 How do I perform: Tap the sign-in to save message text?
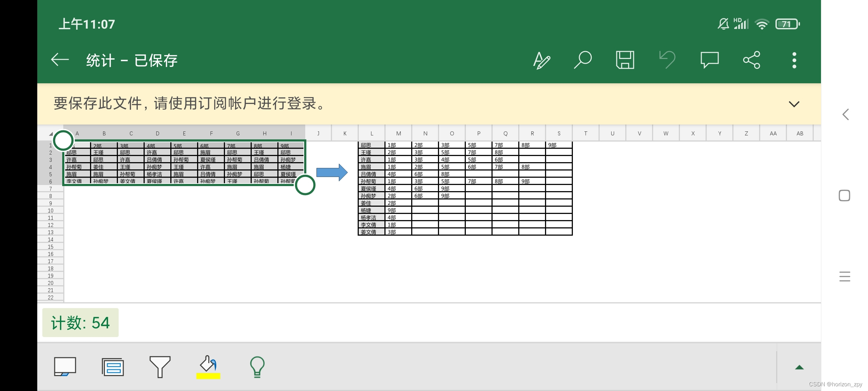[x=189, y=104]
